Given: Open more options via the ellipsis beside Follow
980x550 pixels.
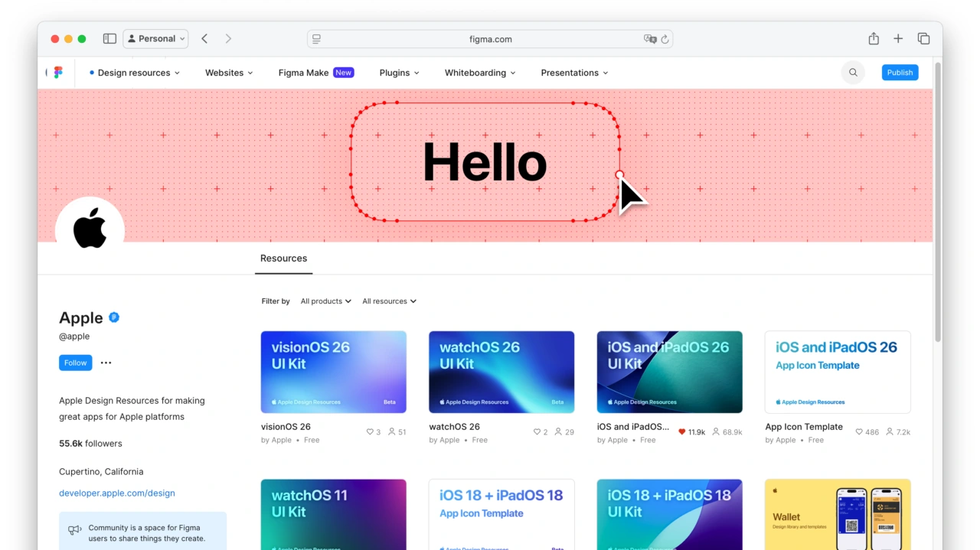Looking at the screenshot, I should click(106, 363).
